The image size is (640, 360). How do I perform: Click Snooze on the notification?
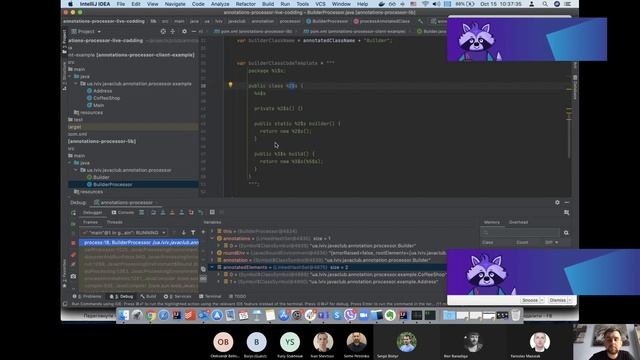(x=532, y=300)
